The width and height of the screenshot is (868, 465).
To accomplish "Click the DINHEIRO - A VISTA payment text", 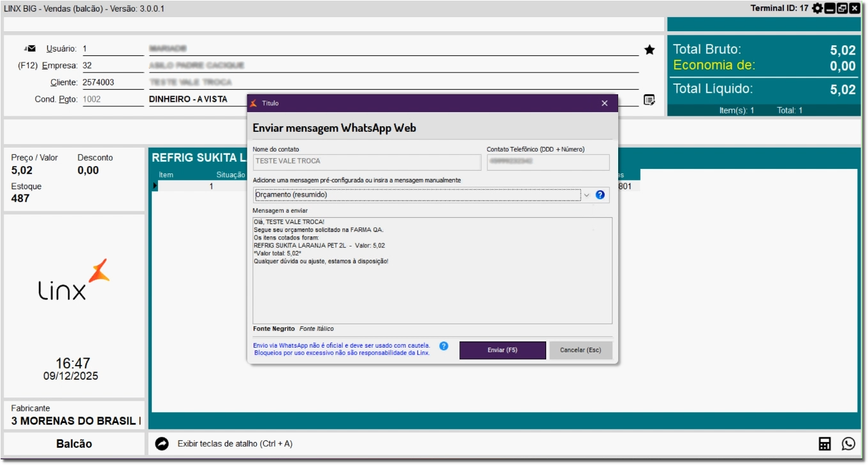I will (188, 99).
